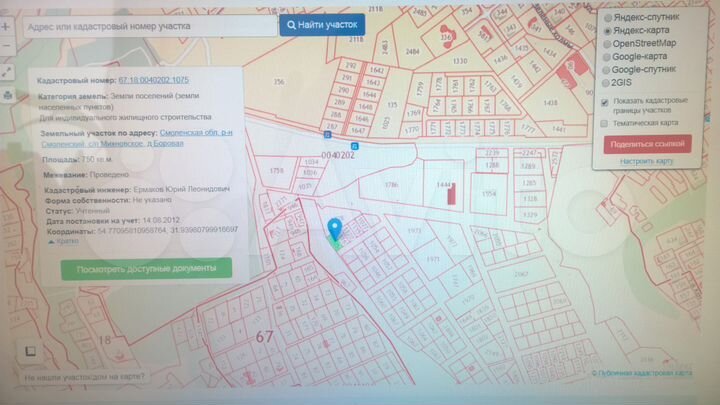Click the cadastral address search field
This screenshot has width=720, height=405.
[148, 25]
